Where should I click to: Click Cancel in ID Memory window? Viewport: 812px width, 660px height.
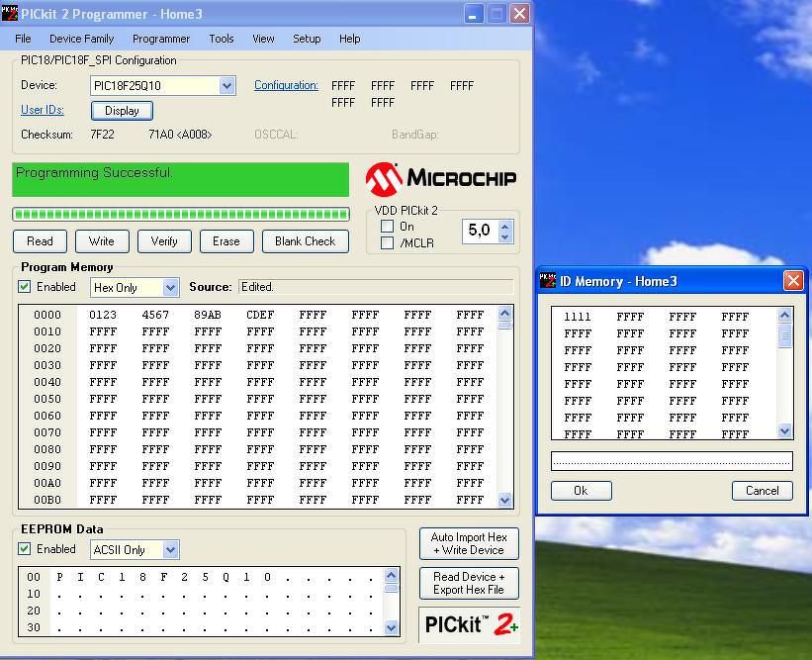(x=762, y=491)
